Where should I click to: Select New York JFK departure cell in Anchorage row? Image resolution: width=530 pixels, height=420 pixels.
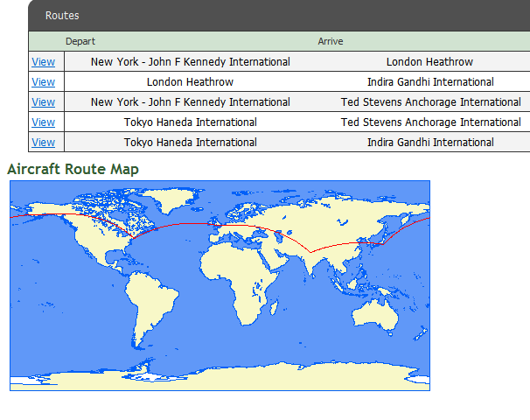(191, 102)
